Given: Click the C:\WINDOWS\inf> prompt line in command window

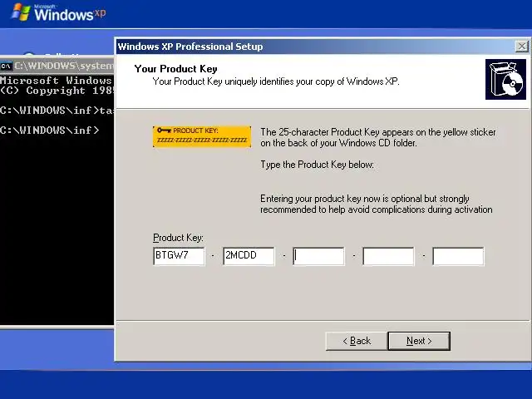Looking at the screenshot, I should [x=50, y=131].
